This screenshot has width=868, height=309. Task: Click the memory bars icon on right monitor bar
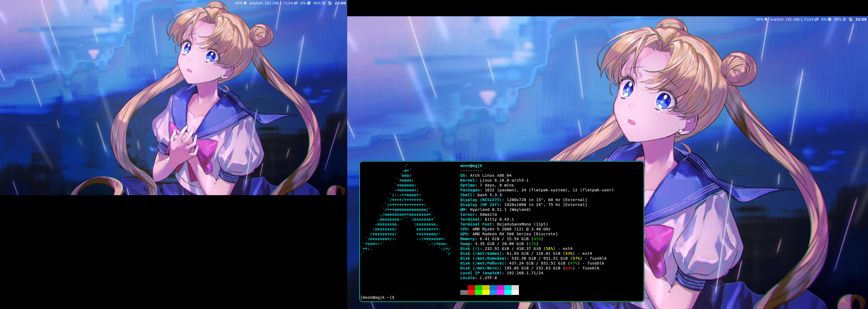pyautogui.click(x=844, y=20)
